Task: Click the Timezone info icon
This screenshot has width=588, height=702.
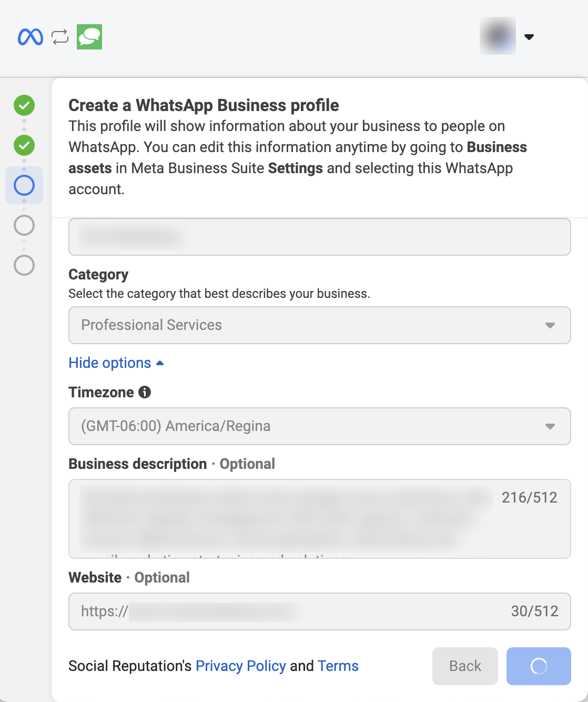Action: coord(145,392)
